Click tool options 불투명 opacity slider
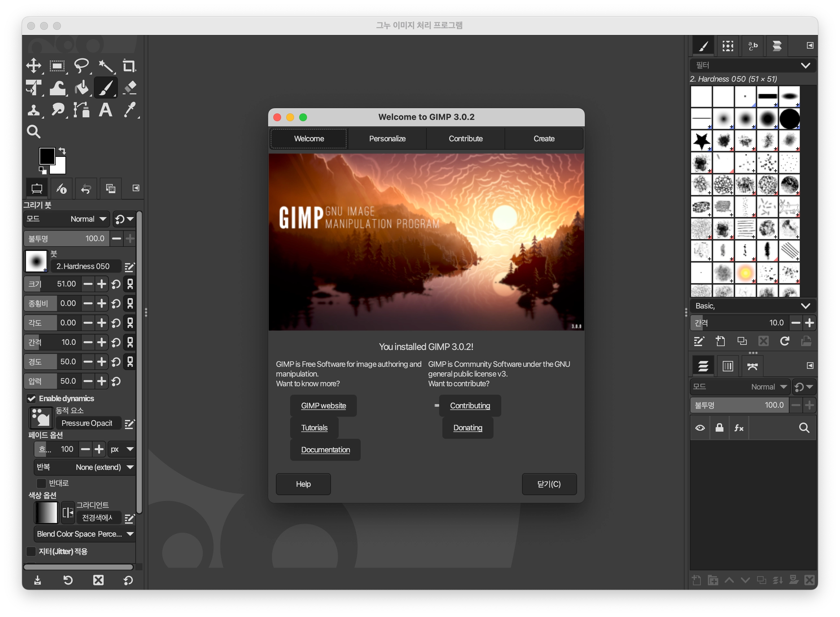Viewport: 840px width, 617px height. [67, 239]
